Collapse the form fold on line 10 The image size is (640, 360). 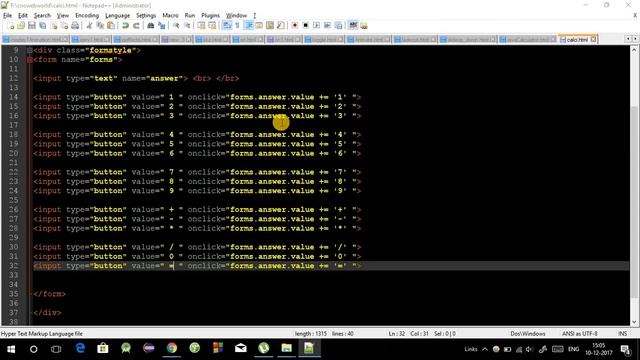(30, 60)
